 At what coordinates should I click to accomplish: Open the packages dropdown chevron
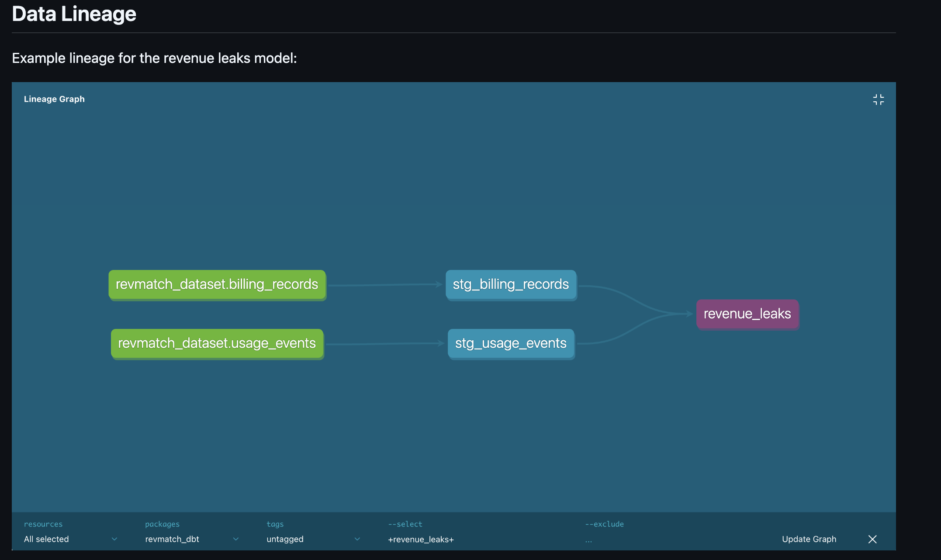pyautogui.click(x=236, y=539)
